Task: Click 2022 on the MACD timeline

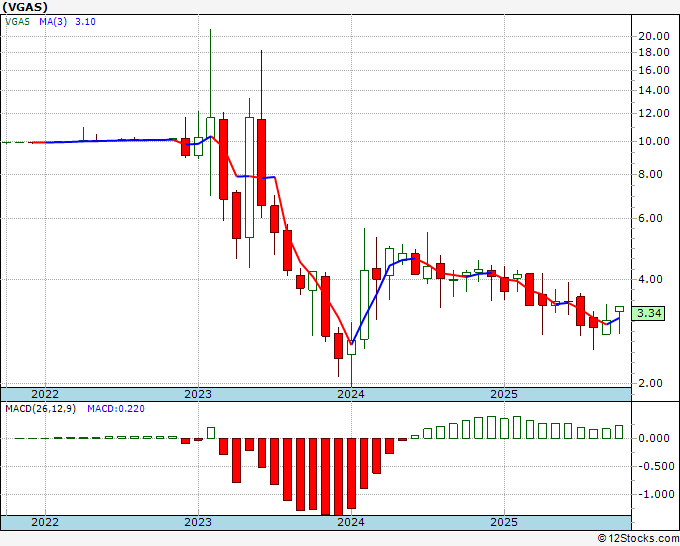Action: click(45, 522)
